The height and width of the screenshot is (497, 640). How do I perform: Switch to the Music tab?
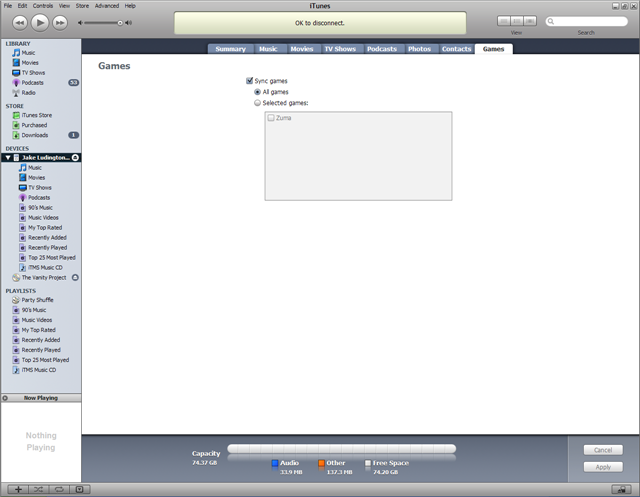click(x=268, y=49)
